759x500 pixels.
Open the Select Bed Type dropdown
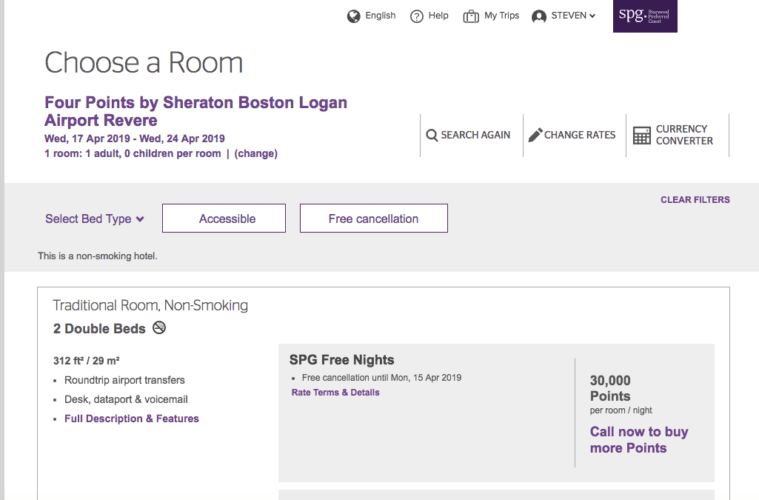click(x=95, y=219)
